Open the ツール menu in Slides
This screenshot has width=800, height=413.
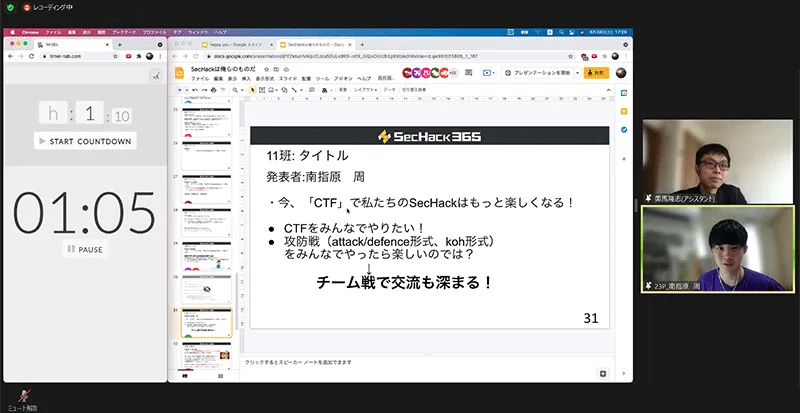322,79
